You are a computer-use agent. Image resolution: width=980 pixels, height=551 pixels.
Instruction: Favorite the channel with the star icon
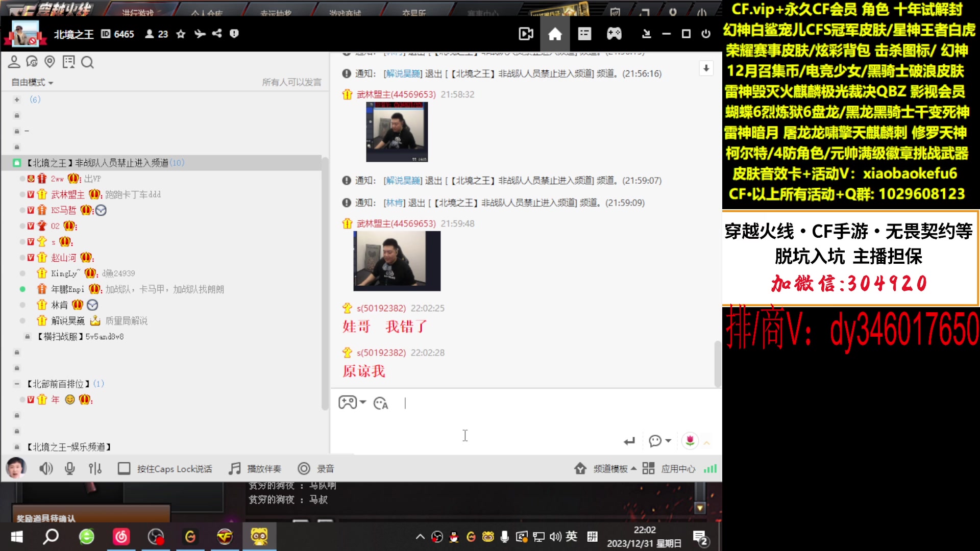(x=181, y=34)
